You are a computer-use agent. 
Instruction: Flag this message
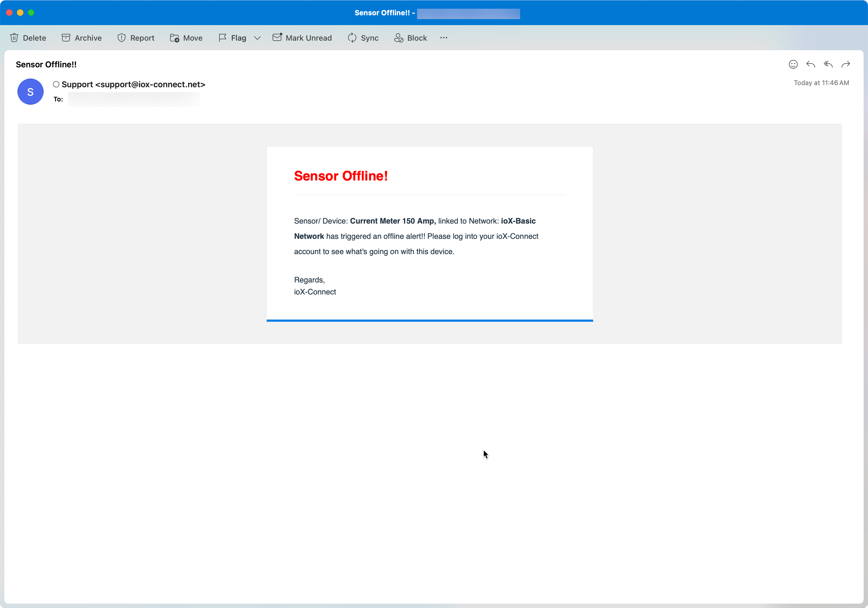click(x=233, y=38)
